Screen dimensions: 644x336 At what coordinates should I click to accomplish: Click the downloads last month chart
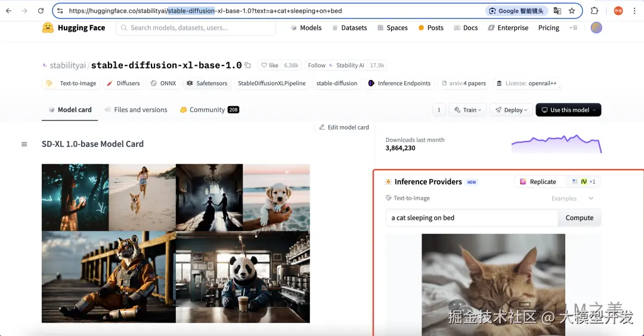pos(556,144)
